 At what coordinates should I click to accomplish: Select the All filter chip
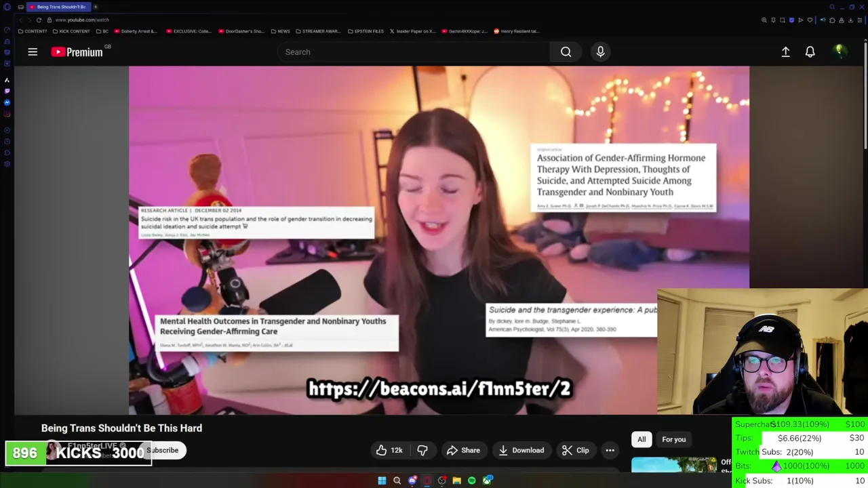tap(641, 439)
